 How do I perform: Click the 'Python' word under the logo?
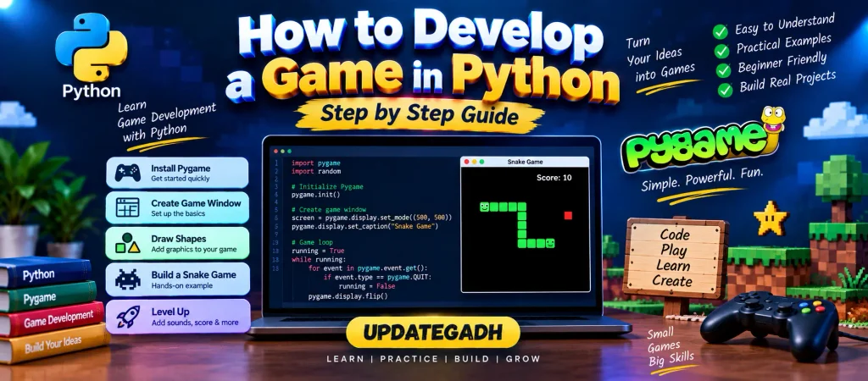[92, 91]
